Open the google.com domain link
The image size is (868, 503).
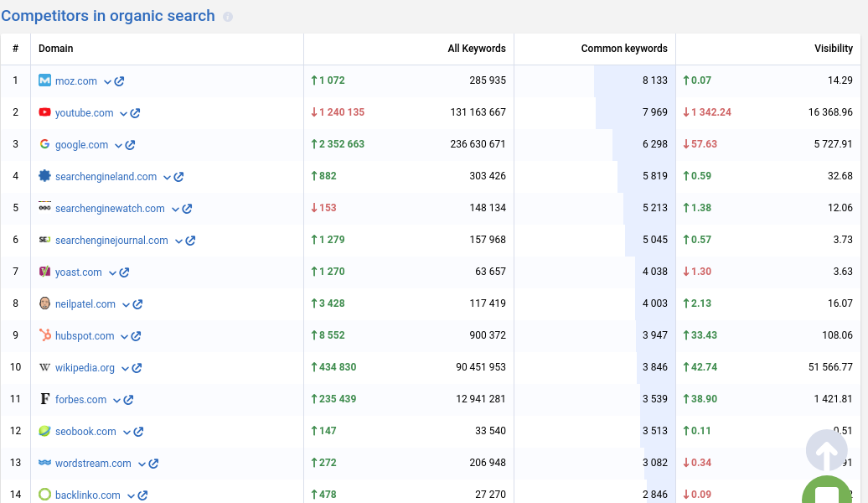[81, 144]
